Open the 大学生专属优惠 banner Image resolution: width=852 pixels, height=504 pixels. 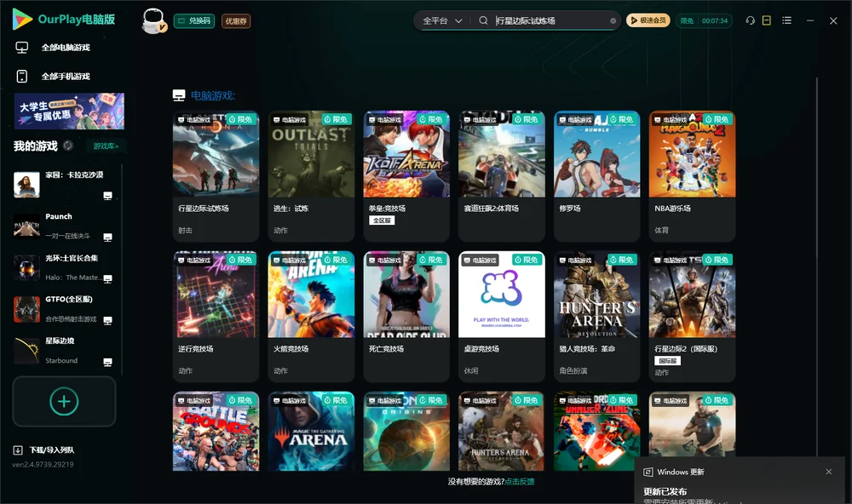coord(70,112)
